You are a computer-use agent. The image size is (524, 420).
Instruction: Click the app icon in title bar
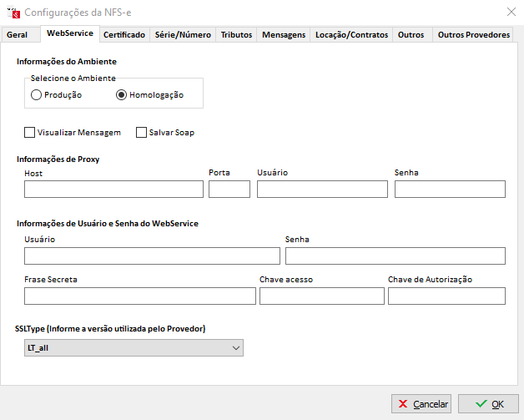(x=13, y=13)
